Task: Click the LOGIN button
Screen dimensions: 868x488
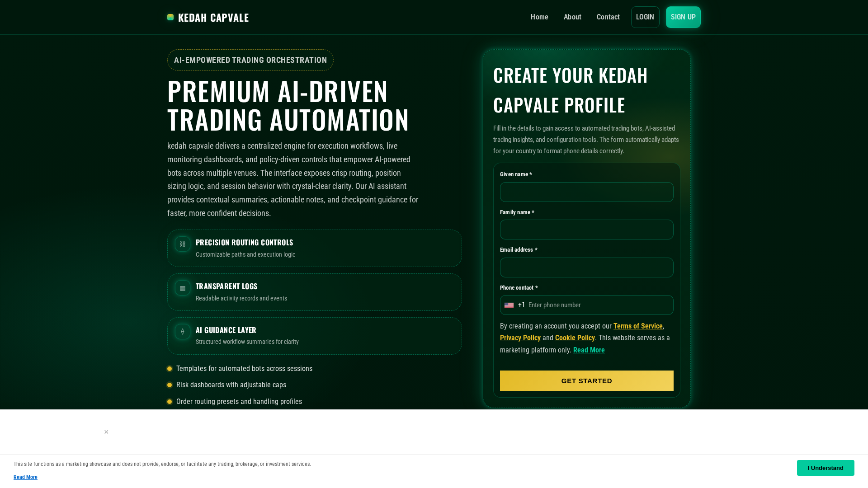Action: pyautogui.click(x=645, y=17)
